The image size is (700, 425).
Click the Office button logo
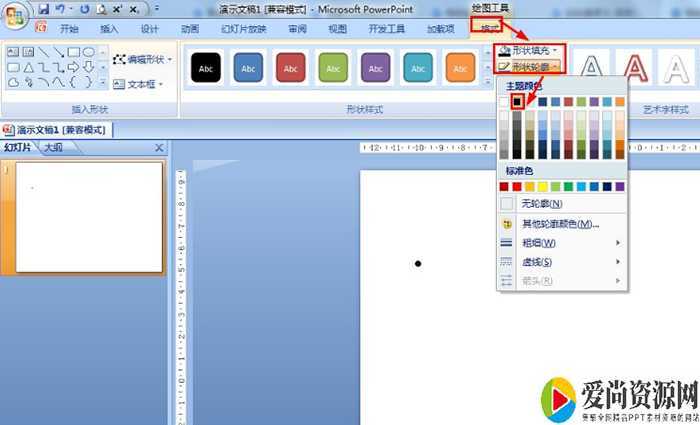coord(15,14)
